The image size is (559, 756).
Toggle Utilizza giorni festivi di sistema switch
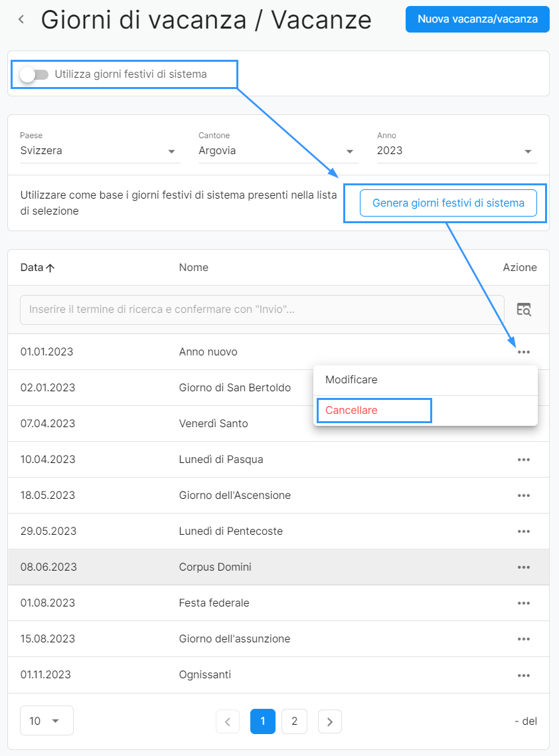pos(34,74)
